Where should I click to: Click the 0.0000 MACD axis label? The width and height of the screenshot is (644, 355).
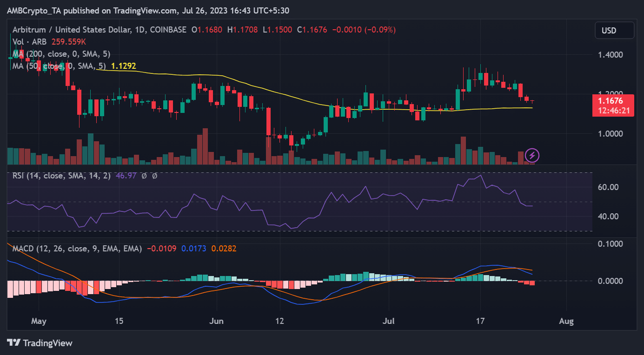611,281
